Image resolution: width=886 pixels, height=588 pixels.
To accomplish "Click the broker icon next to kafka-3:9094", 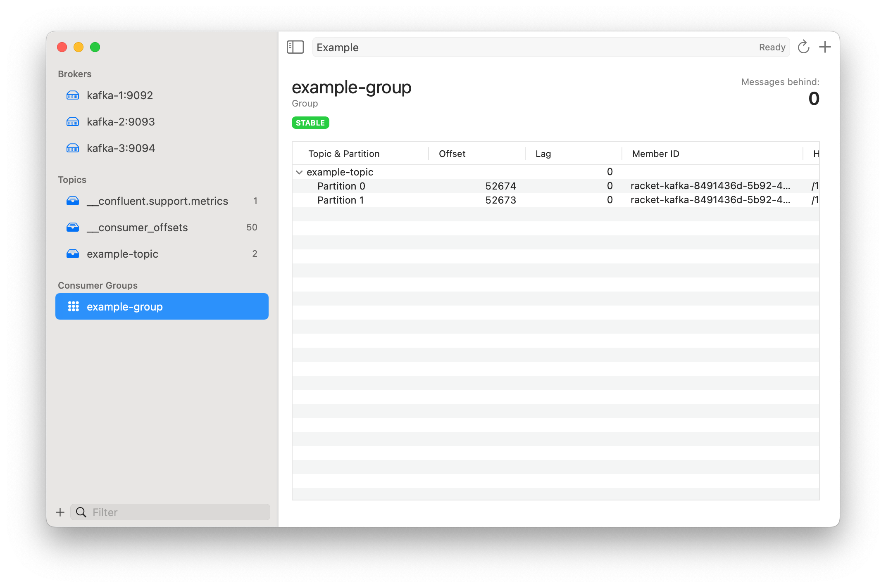I will pos(73,148).
